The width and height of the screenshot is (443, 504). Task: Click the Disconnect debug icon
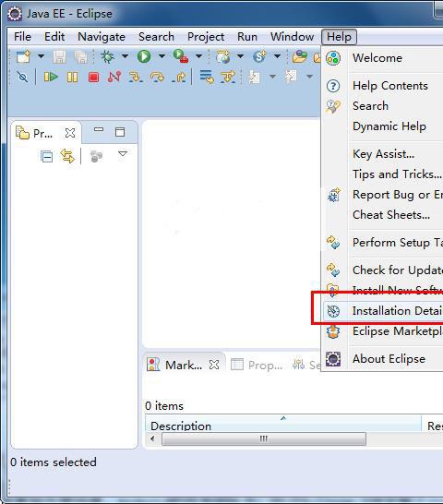[x=114, y=77]
